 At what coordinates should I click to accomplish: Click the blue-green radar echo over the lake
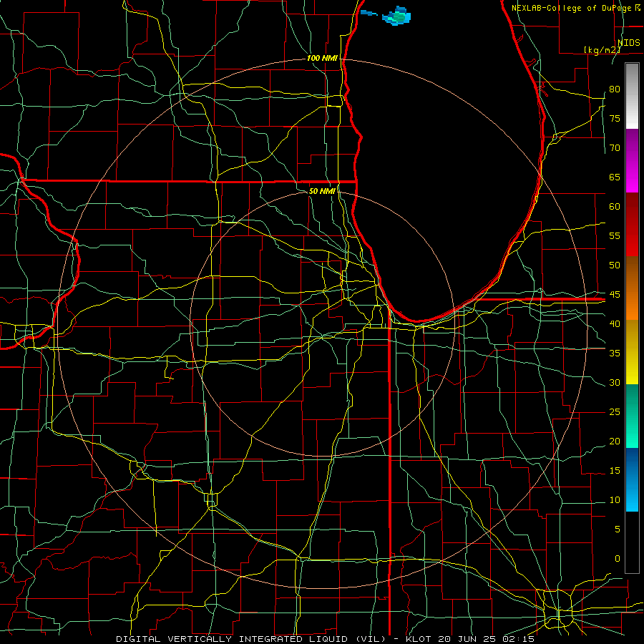click(x=396, y=16)
